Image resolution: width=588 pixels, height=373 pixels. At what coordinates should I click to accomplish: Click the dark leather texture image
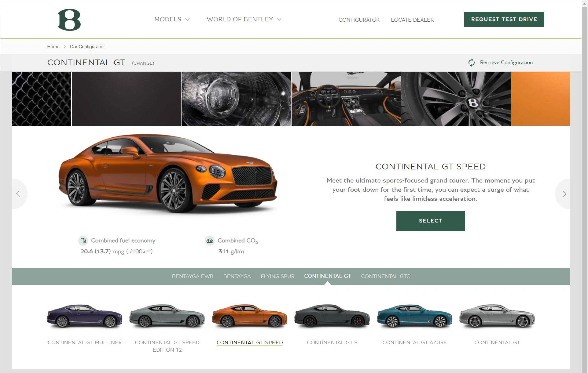point(126,99)
